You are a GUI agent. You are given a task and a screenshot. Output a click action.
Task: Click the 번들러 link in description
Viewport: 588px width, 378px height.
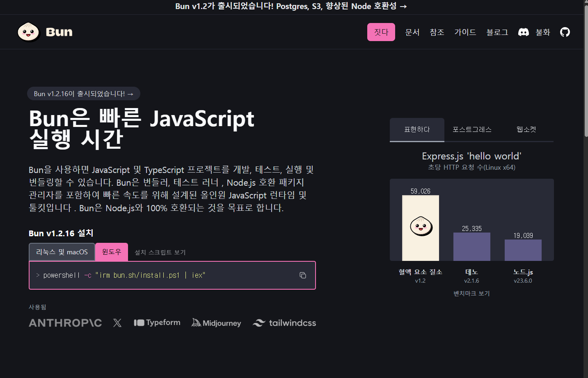[156, 182]
